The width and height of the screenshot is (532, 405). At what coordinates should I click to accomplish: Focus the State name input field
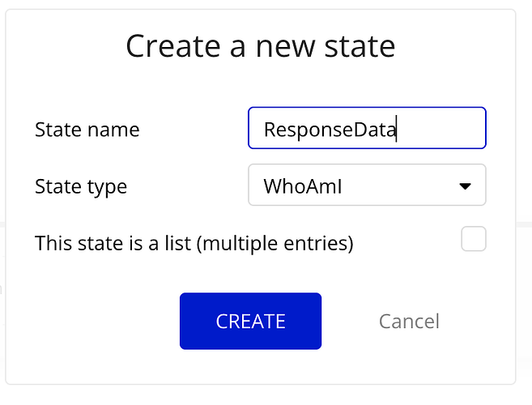pyautogui.click(x=366, y=129)
